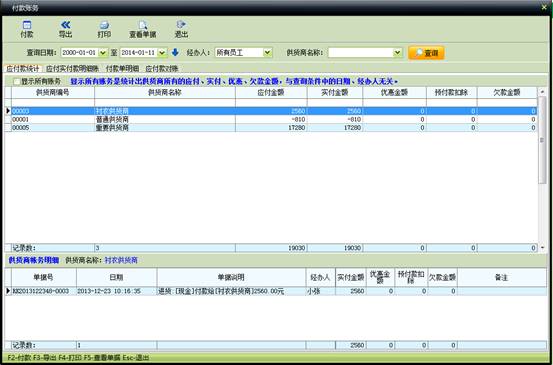Click the 单据号 column header
Image resolution: width=553 pixels, height=365 pixels.
pyautogui.click(x=44, y=277)
